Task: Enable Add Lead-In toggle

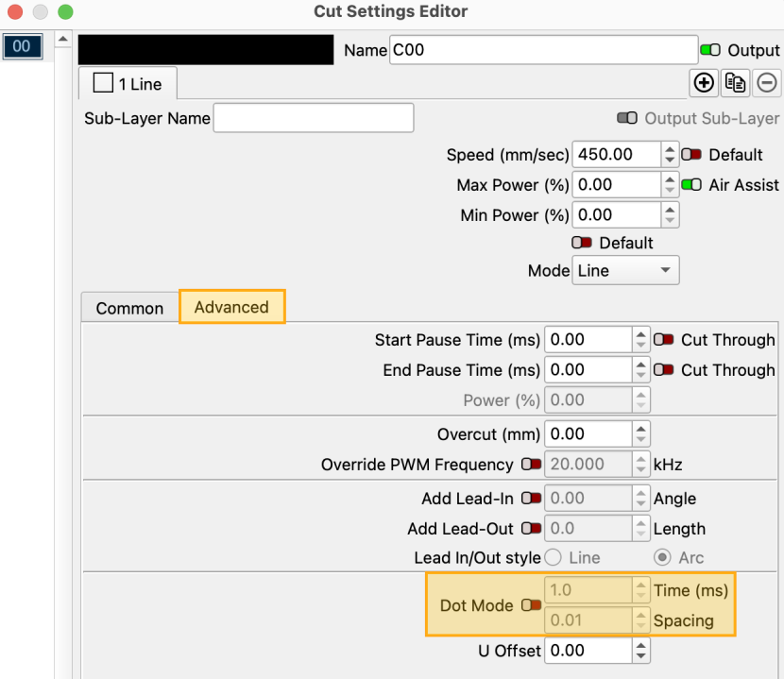Action: pyautogui.click(x=531, y=498)
